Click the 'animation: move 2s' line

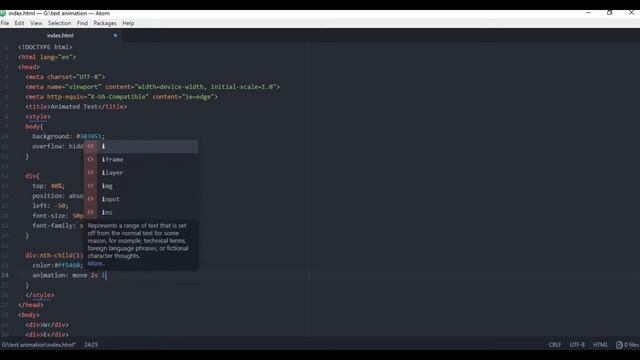point(69,276)
